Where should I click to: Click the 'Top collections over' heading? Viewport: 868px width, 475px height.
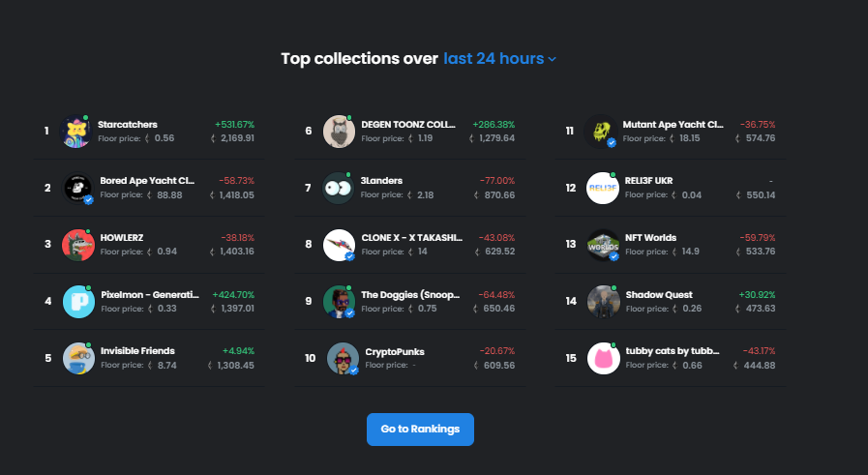[x=359, y=59]
